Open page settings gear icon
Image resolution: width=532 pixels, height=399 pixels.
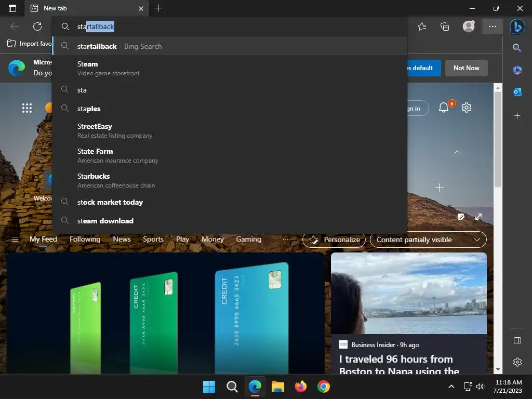(467, 108)
